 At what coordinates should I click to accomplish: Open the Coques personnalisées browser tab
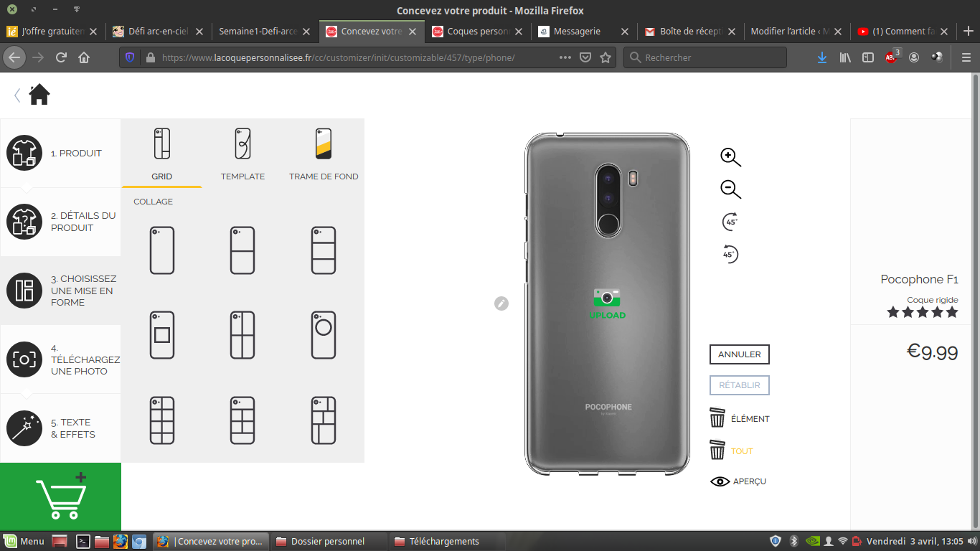pos(478,31)
